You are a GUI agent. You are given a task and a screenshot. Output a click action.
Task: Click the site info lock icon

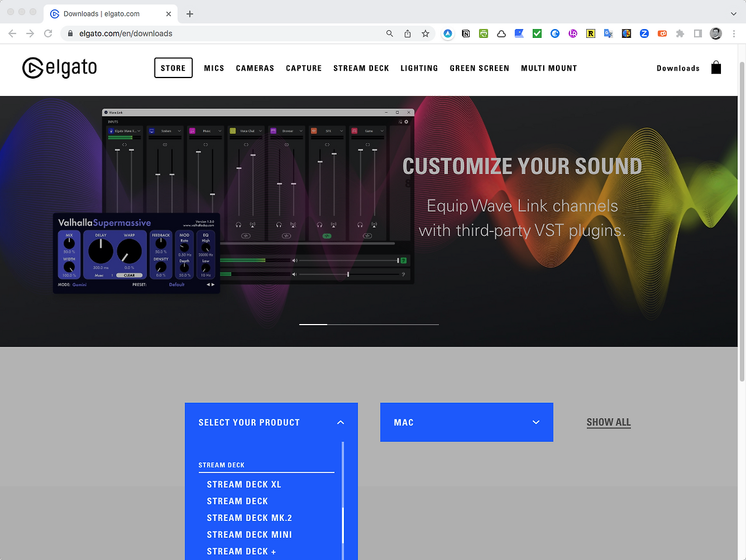click(x=71, y=34)
